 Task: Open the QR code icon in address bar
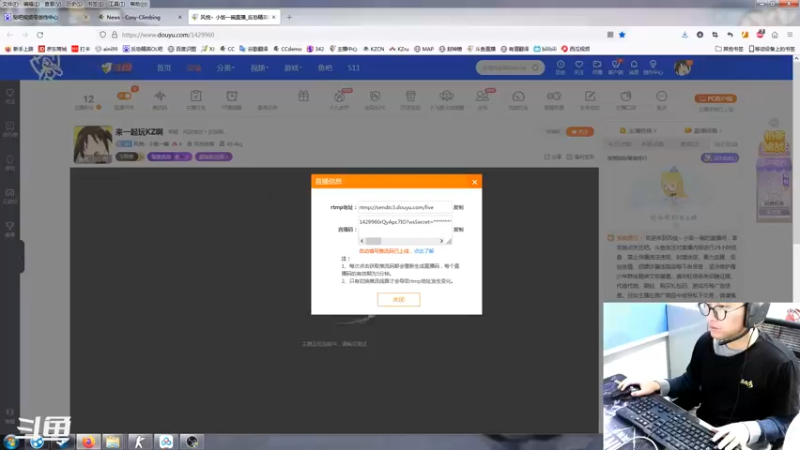click(610, 35)
